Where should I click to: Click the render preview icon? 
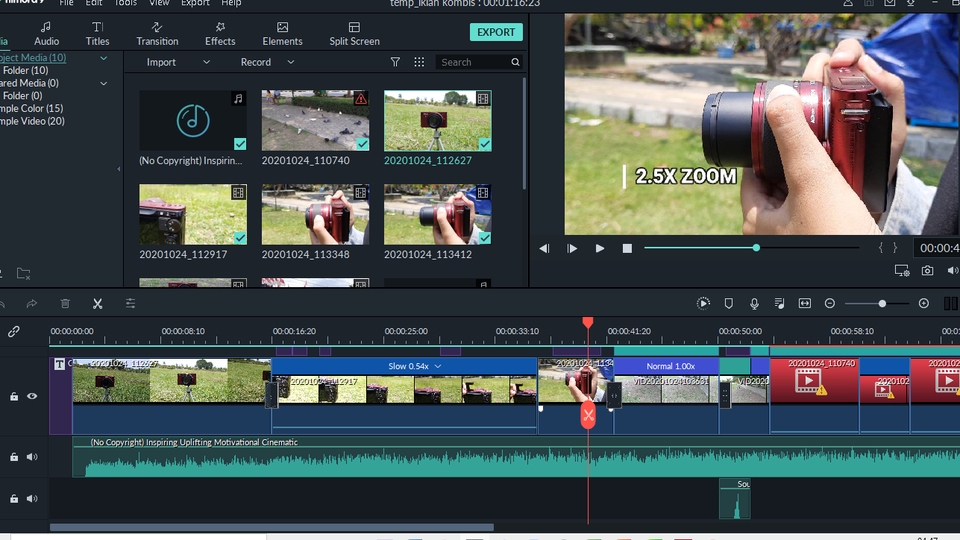(703, 303)
